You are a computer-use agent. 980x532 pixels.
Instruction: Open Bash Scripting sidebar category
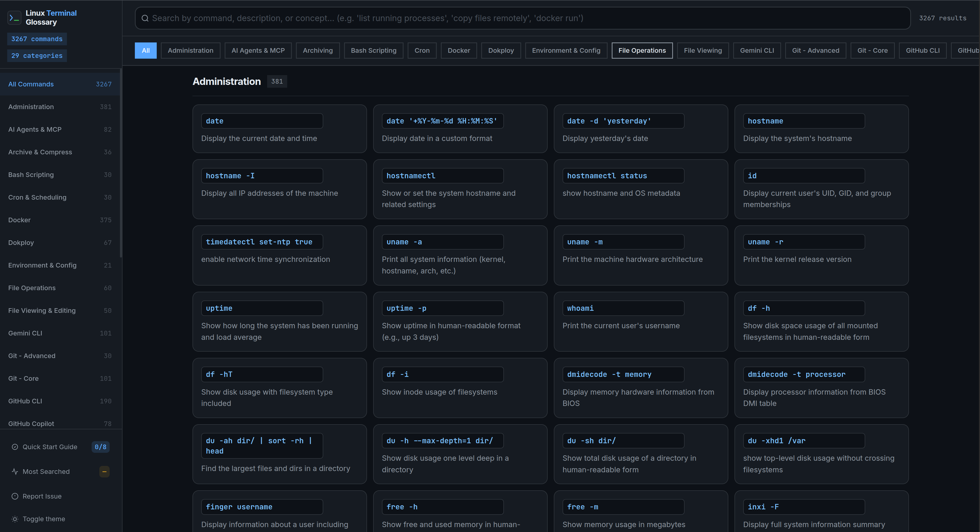[x=60, y=174]
